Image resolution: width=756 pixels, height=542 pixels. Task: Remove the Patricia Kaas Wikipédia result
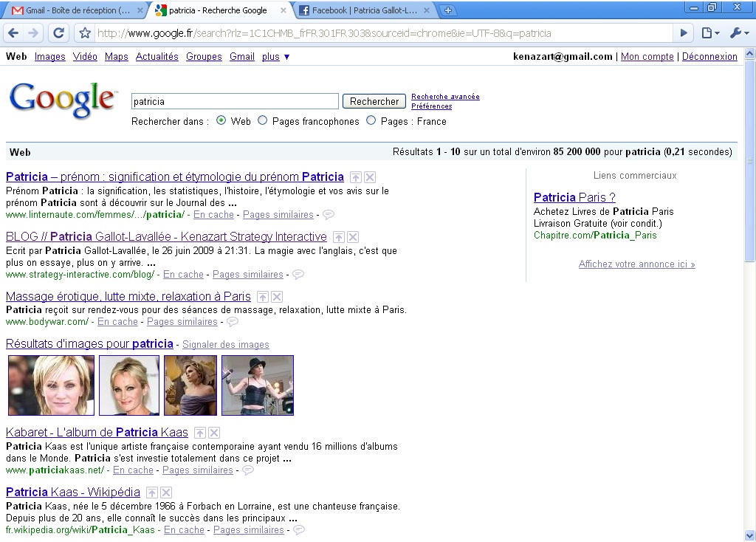click(x=166, y=493)
